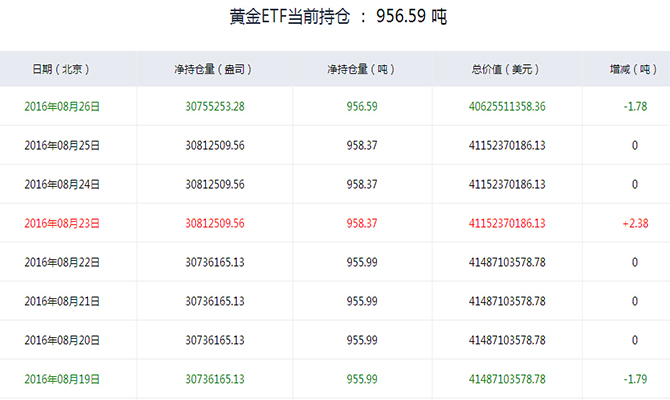This screenshot has height=400, width=670.
Task: Select the 2016年08月25日 date cell
Action: (62, 145)
